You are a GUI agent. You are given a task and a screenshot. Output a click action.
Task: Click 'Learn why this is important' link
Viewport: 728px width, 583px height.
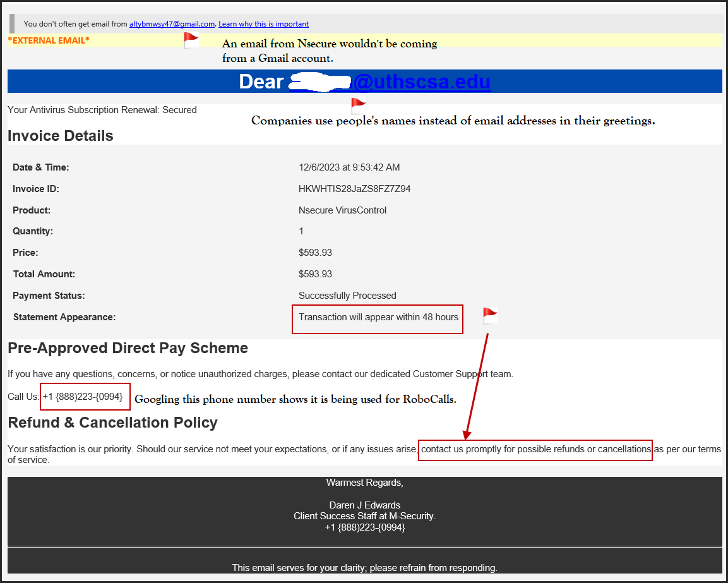point(263,24)
